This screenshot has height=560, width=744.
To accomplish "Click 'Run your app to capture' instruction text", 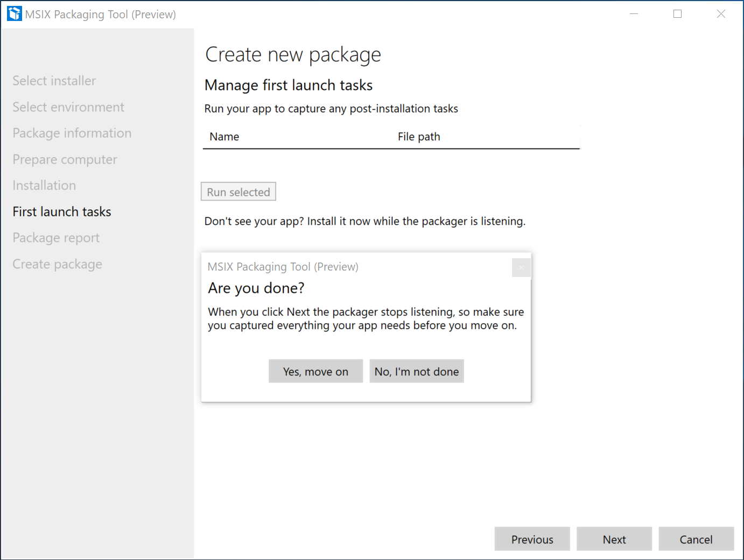I will tap(331, 109).
